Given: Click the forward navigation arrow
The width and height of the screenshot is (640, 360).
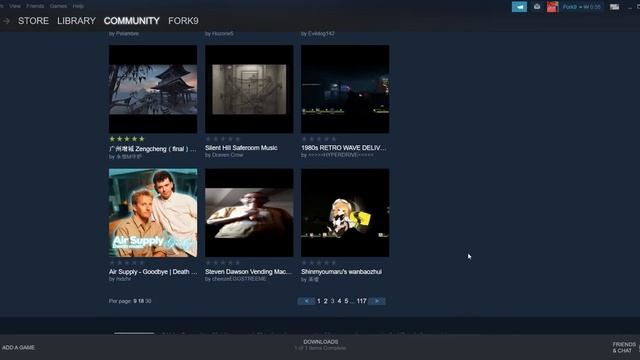Looking at the screenshot, I should click(x=6, y=21).
